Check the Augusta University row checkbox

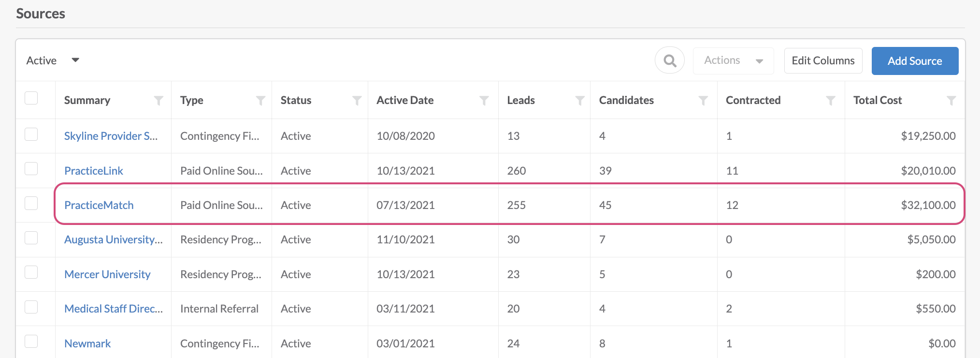click(x=31, y=238)
